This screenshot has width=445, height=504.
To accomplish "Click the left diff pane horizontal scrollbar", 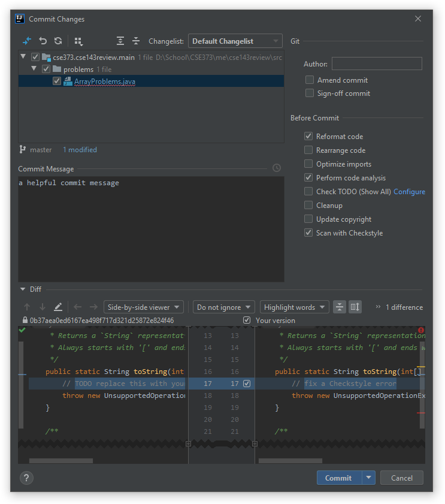I will pyautogui.click(x=61, y=461).
